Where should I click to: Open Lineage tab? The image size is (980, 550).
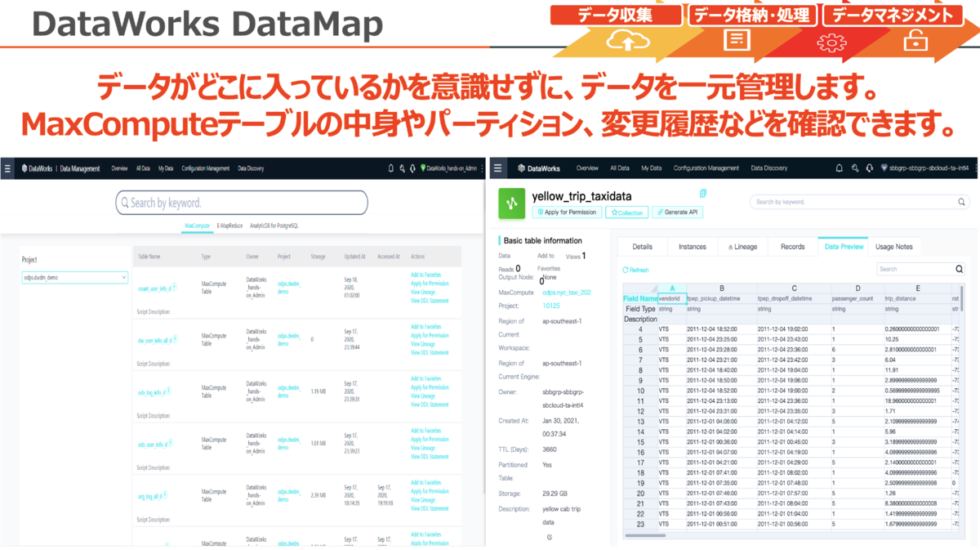coord(742,246)
